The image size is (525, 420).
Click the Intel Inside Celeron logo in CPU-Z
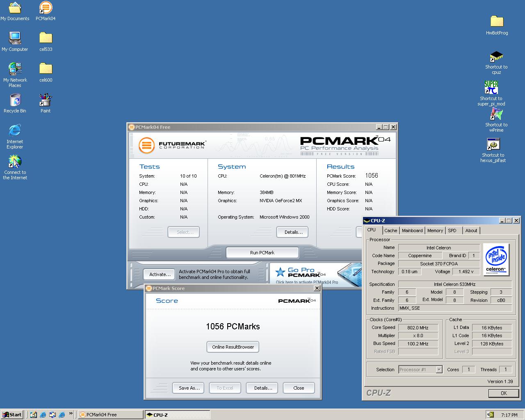click(496, 259)
